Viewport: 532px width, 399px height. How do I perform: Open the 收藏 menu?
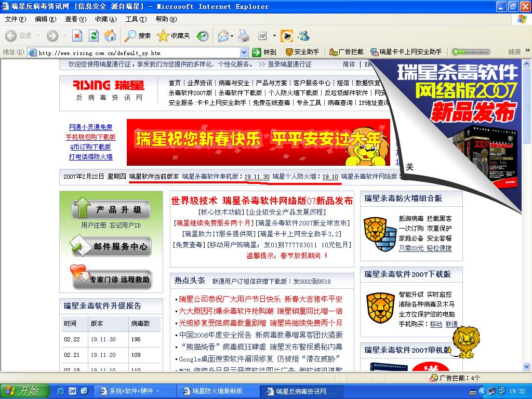click(x=106, y=19)
